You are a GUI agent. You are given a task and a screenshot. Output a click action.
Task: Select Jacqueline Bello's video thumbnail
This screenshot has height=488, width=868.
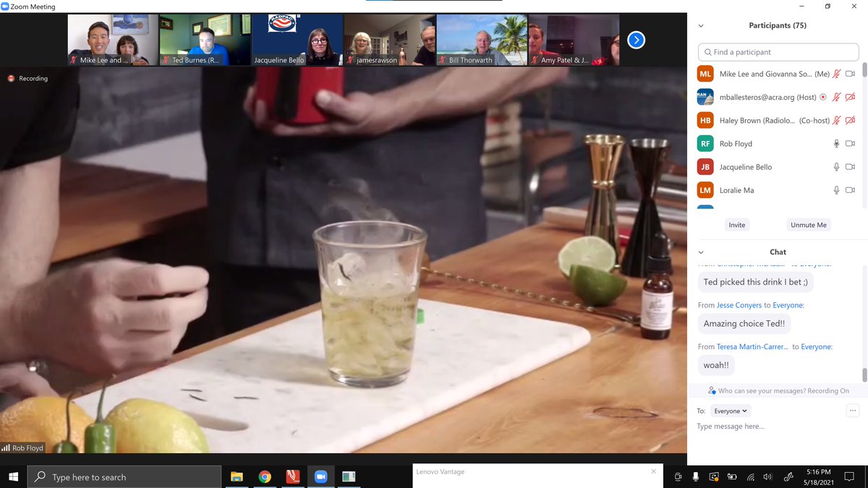(x=297, y=40)
